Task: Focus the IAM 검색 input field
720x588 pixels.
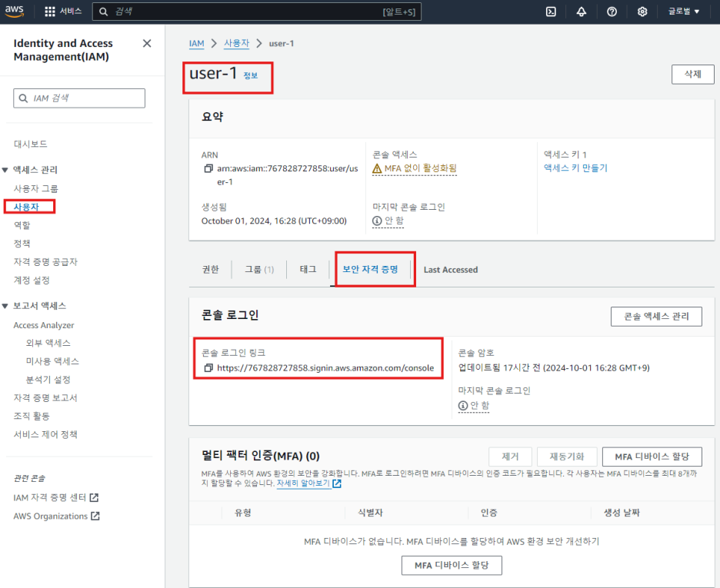Action: click(x=79, y=98)
